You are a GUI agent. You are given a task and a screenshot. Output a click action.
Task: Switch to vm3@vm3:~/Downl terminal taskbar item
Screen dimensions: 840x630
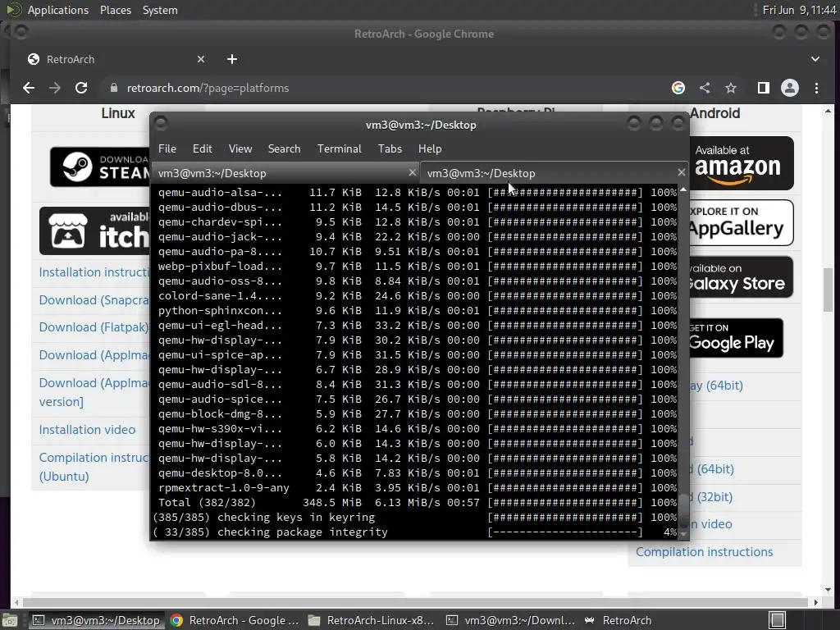click(x=511, y=620)
